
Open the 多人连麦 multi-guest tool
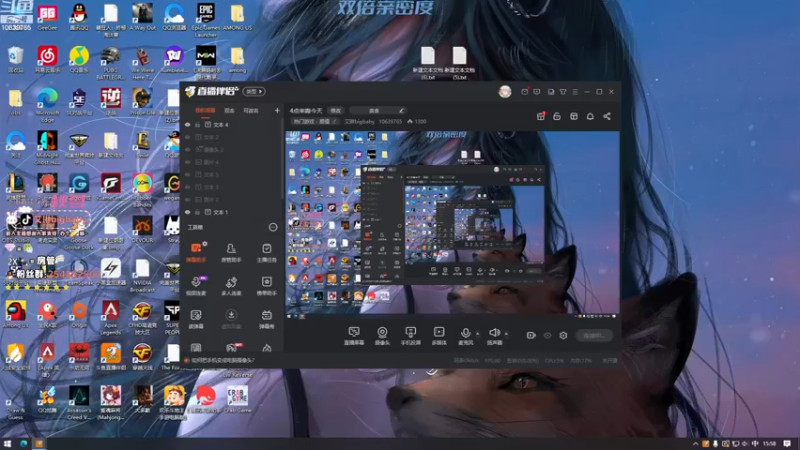coord(231,286)
